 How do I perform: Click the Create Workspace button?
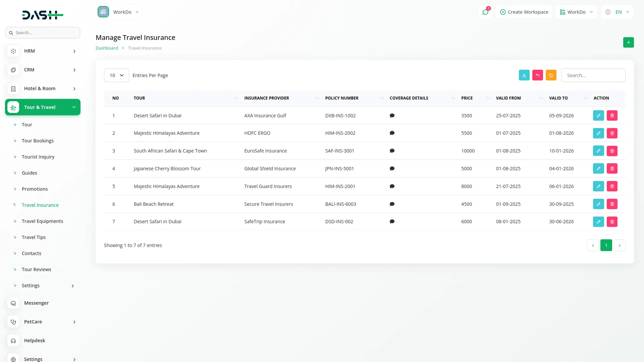[x=524, y=12]
